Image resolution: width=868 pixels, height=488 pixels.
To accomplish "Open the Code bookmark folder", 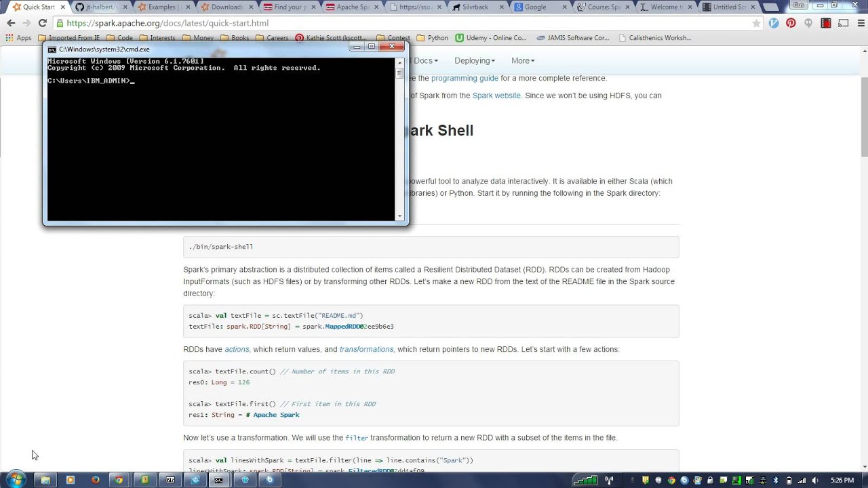I will (120, 38).
